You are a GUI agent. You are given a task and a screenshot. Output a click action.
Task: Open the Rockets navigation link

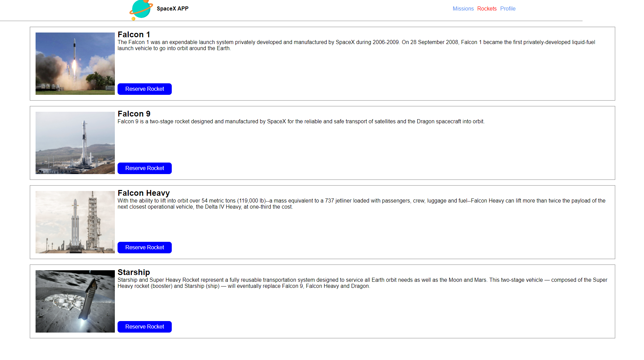(x=487, y=9)
